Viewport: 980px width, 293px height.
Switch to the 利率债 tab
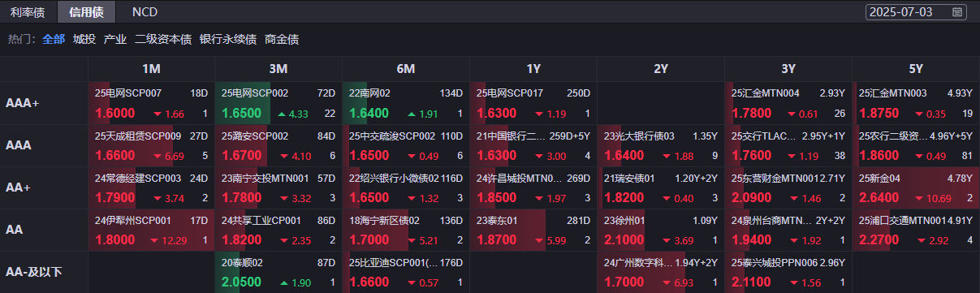[27, 11]
